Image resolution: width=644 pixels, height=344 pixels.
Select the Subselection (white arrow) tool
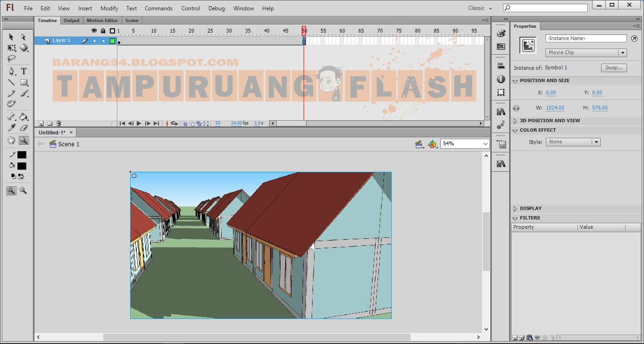(x=24, y=37)
